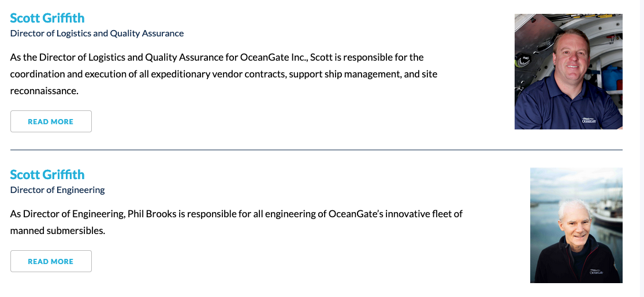
Task: Click the Director of Logistics and Quality Assurance subtitle
Action: click(x=97, y=34)
